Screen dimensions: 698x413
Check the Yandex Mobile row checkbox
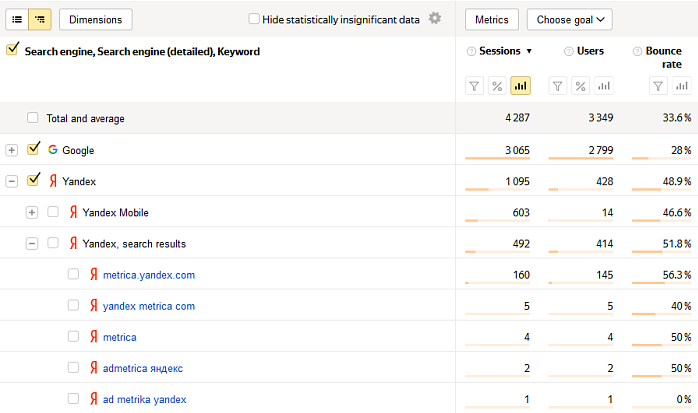pyautogui.click(x=53, y=211)
